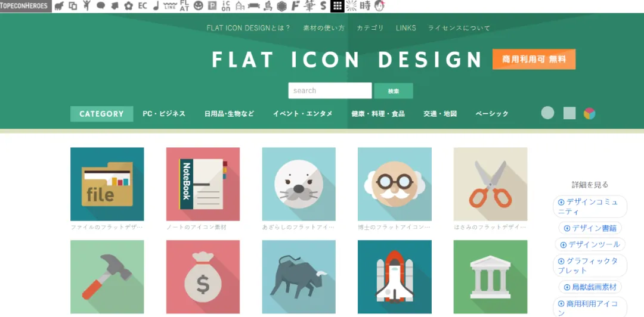The width and height of the screenshot is (644, 317).
Task: Open the 鳥獣戯画素材 sidebar link
Action: click(590, 287)
